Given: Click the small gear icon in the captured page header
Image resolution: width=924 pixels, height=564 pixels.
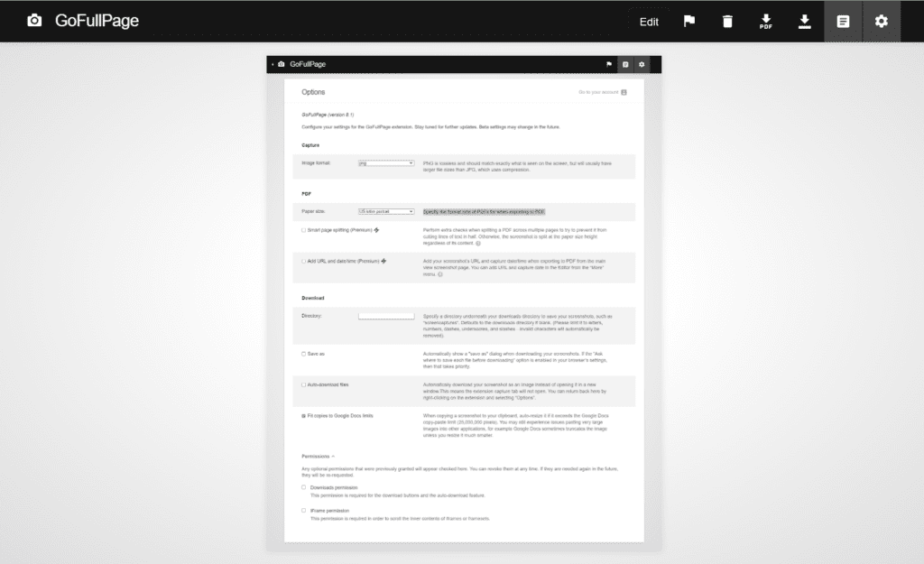Looking at the screenshot, I should point(642,64).
